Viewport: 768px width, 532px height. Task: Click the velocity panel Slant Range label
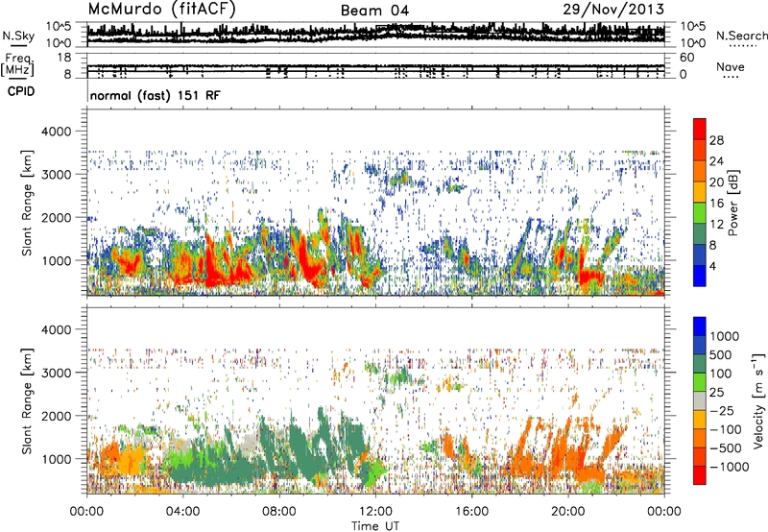[27, 400]
